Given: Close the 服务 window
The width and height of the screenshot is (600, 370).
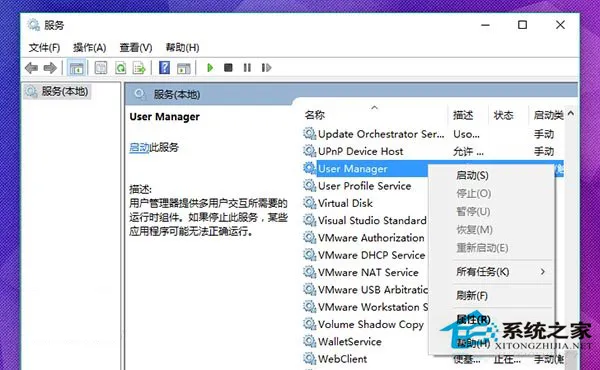Looking at the screenshot, I should tap(560, 25).
